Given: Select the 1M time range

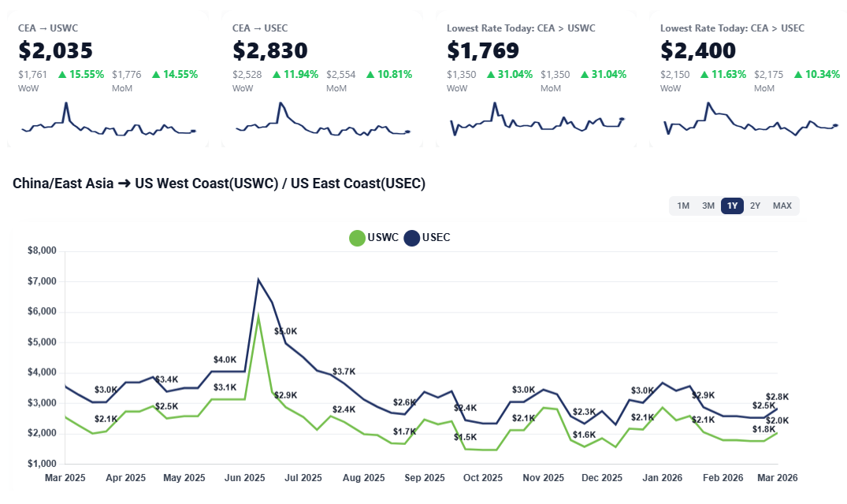Looking at the screenshot, I should pos(683,206).
